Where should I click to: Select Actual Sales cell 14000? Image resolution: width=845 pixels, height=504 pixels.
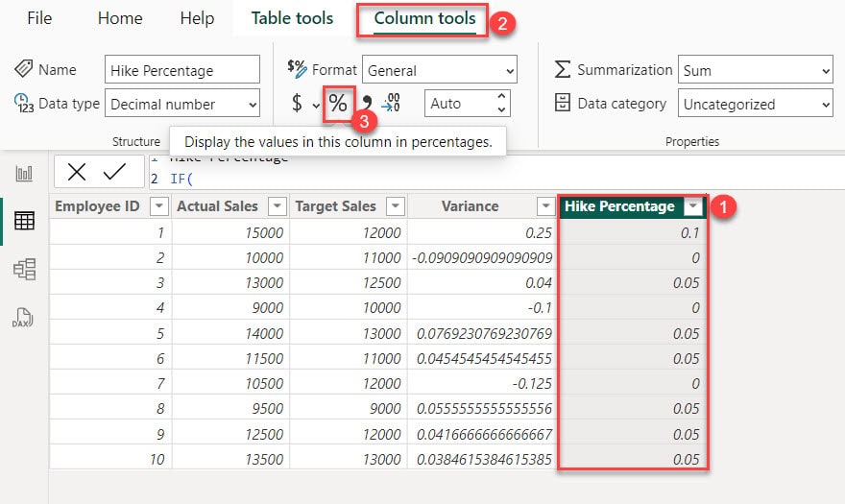pyautogui.click(x=230, y=333)
